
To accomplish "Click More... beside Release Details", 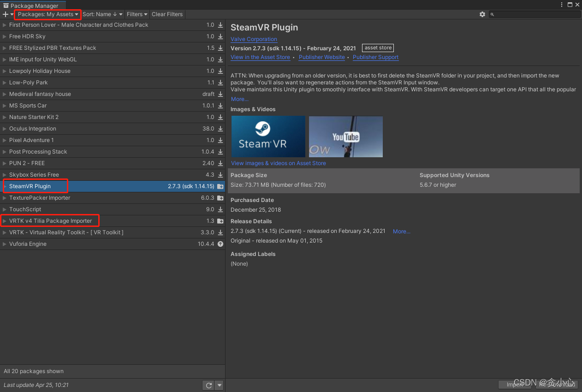I will [402, 232].
